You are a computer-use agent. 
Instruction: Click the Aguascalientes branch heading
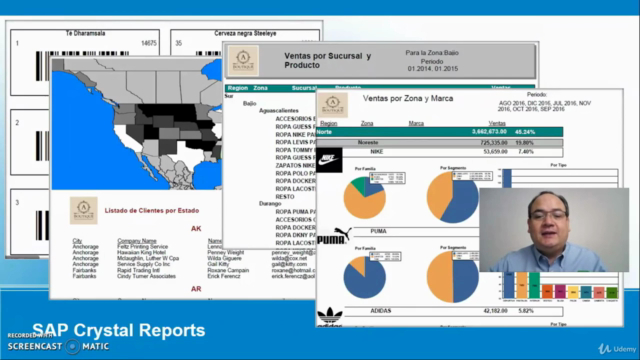click(279, 111)
